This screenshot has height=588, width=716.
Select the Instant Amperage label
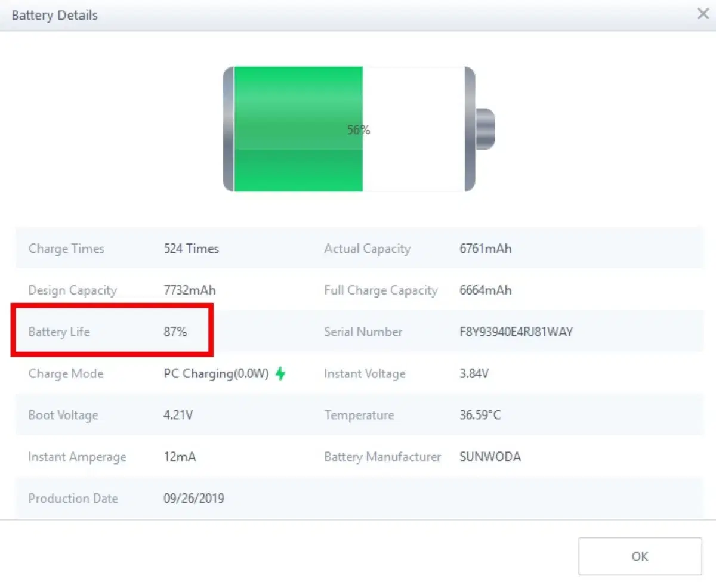[78, 457]
